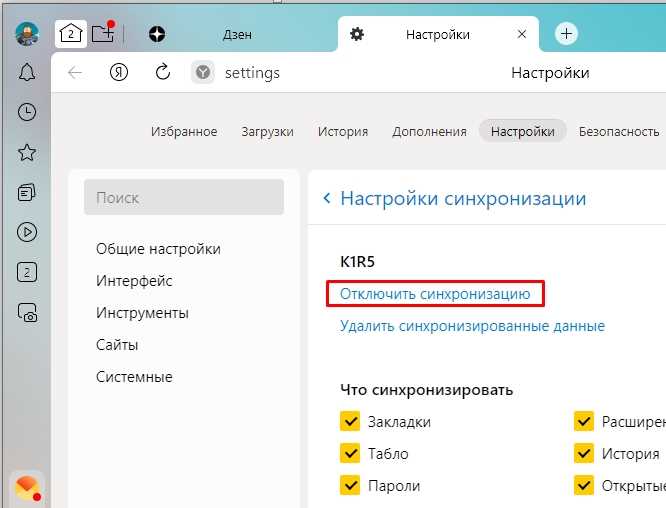The height and width of the screenshot is (508, 666).
Task: Select Интерфейс in the sidebar
Action: click(x=134, y=281)
